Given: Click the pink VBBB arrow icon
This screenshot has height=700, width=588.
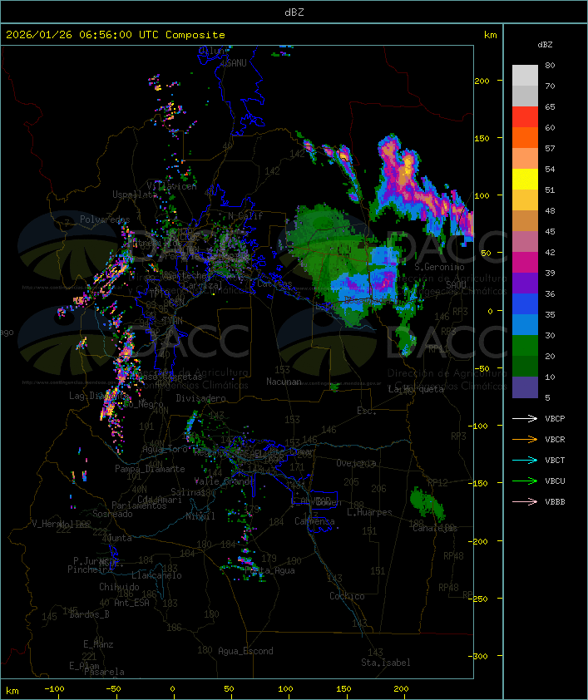Looking at the screenshot, I should tap(525, 502).
